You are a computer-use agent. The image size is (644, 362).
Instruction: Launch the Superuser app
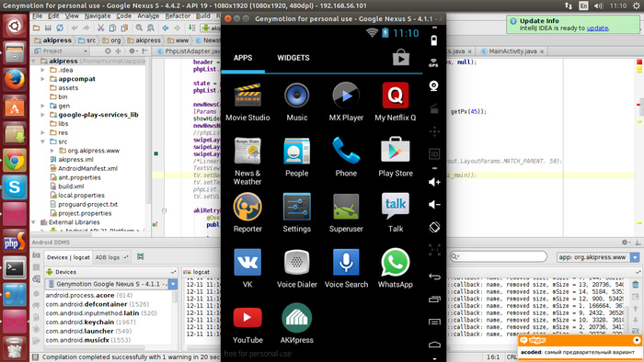coord(346,213)
